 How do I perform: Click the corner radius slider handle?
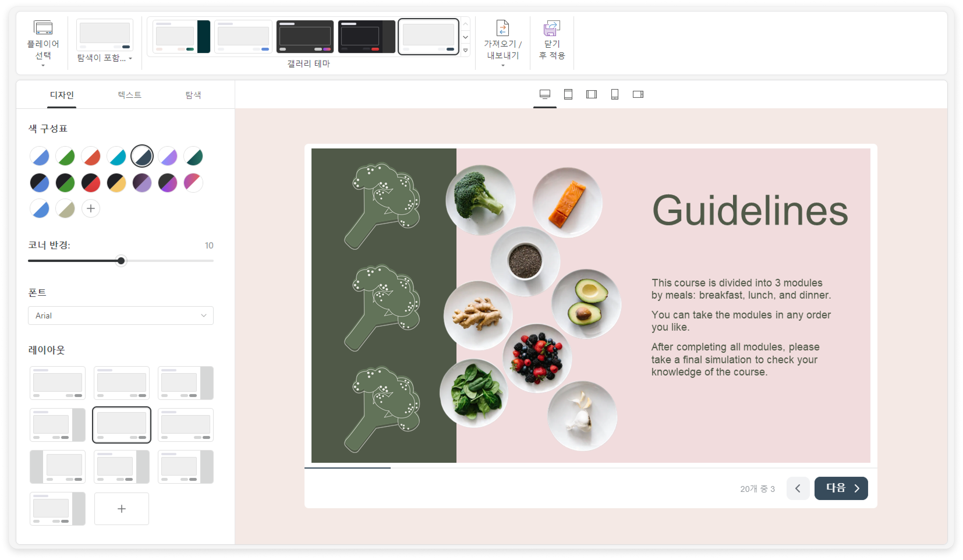pos(121,261)
